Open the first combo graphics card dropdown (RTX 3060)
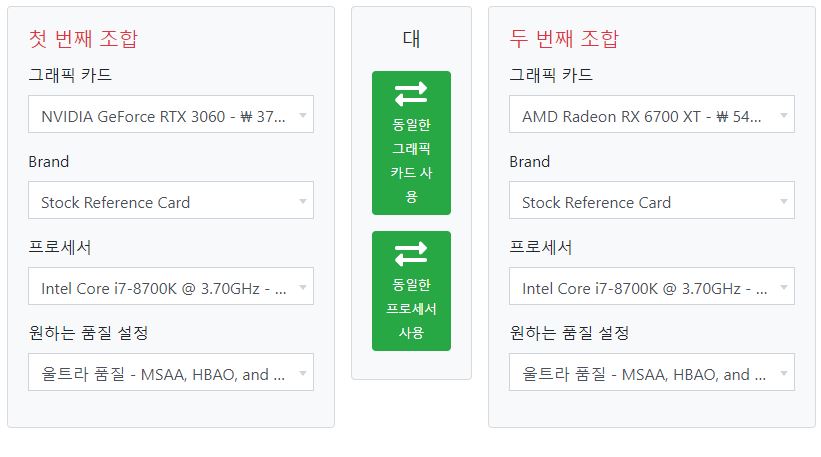 pos(171,114)
